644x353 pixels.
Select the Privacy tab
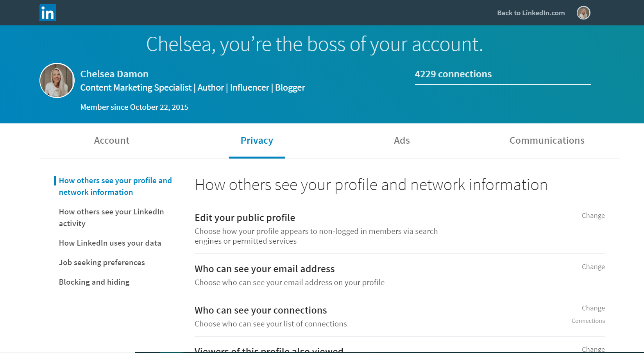257,141
